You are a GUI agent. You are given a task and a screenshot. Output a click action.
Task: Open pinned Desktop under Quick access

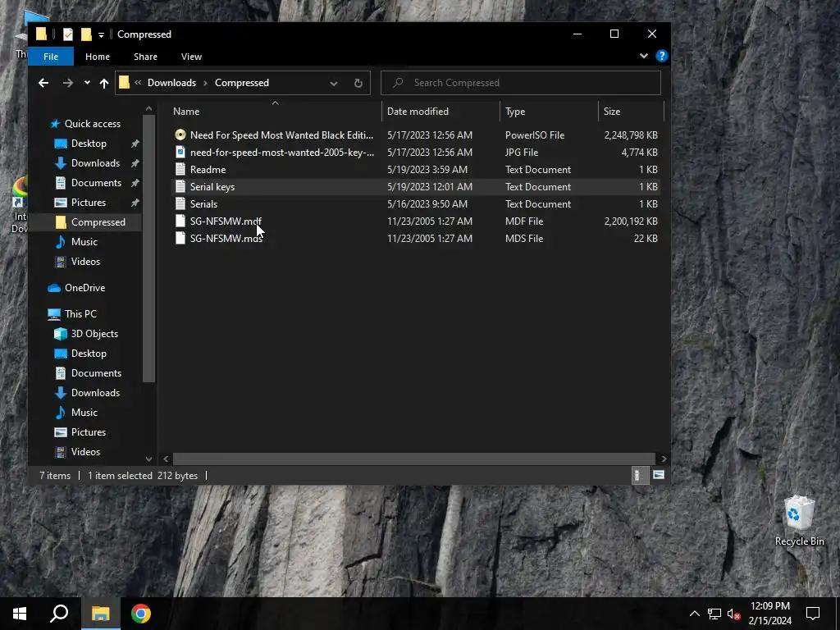(x=89, y=144)
